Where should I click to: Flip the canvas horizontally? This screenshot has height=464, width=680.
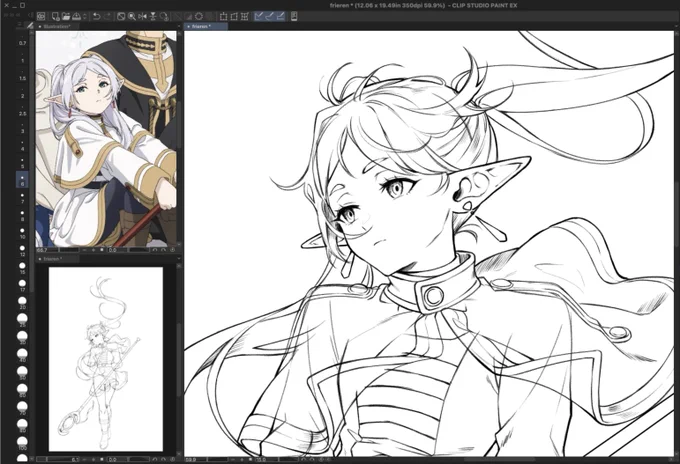(142, 16)
